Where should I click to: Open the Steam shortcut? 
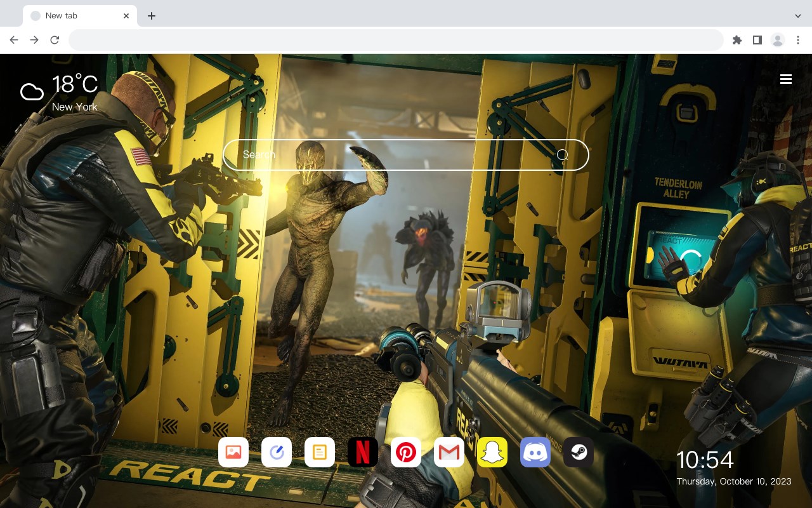click(579, 452)
